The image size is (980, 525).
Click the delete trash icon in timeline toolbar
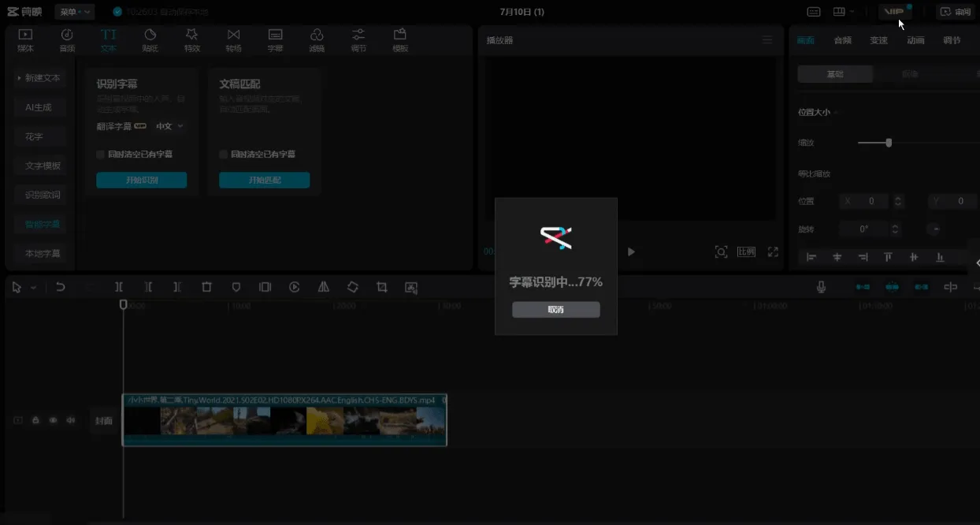[x=206, y=288]
